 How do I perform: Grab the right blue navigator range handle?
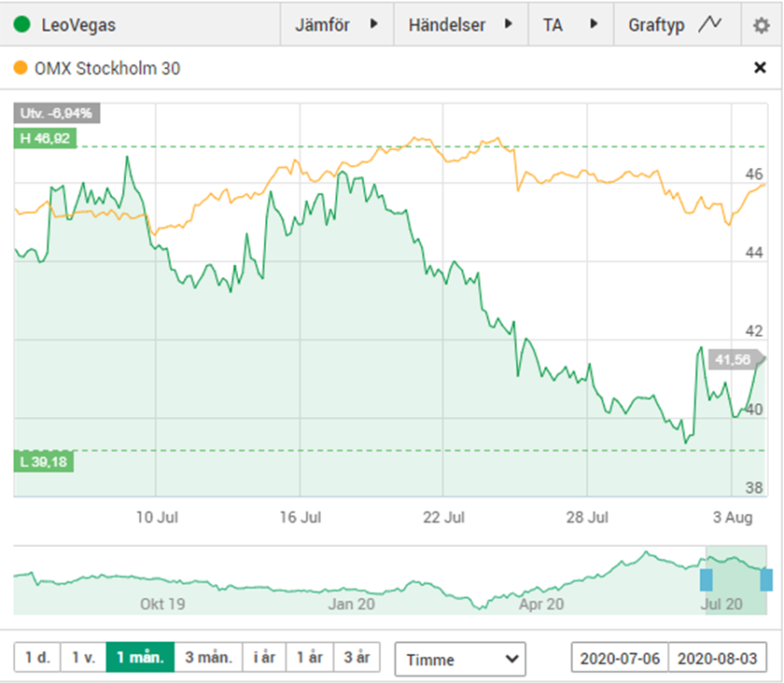coord(766,580)
